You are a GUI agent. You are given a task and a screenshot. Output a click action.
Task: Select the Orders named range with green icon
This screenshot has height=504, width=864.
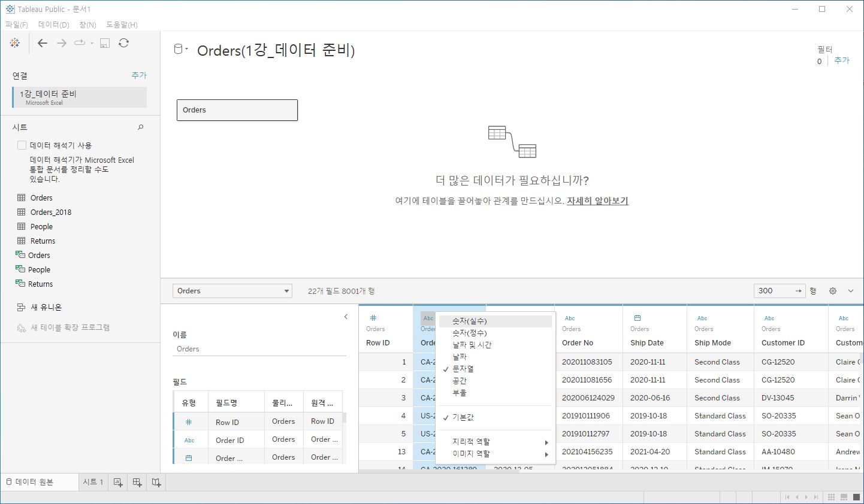(39, 255)
